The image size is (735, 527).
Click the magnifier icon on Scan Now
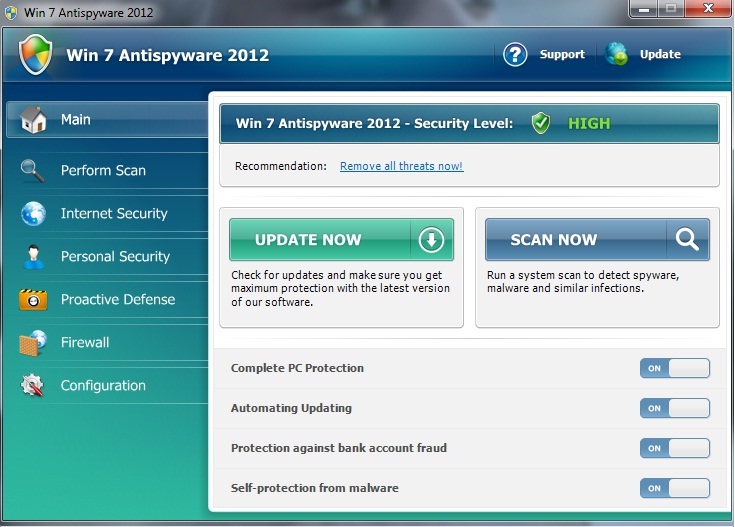tap(687, 239)
